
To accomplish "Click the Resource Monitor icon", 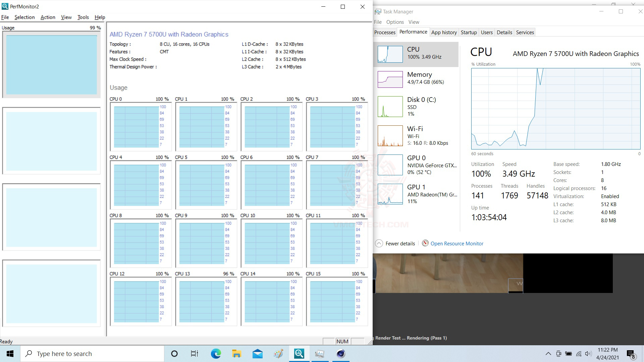I will (x=425, y=243).
